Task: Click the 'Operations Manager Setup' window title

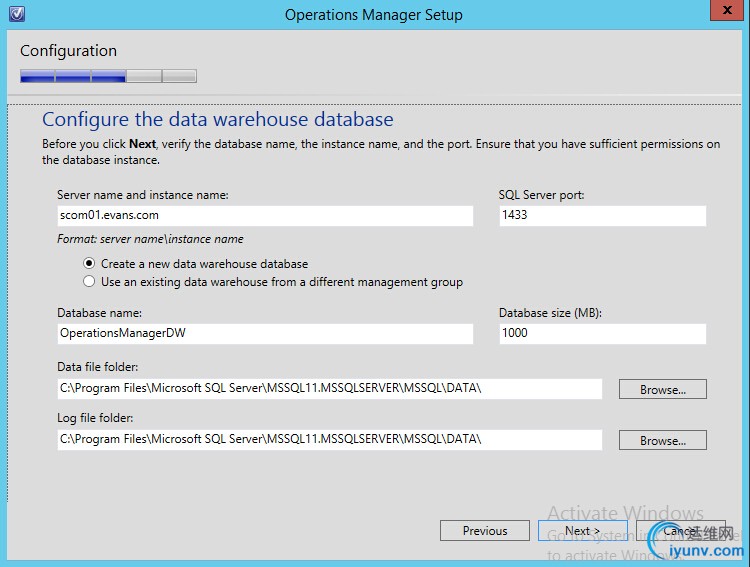Action: [x=374, y=15]
